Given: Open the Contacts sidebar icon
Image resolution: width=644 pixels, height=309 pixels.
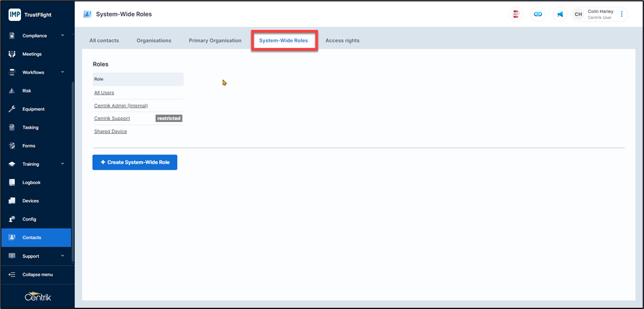Looking at the screenshot, I should (12, 238).
